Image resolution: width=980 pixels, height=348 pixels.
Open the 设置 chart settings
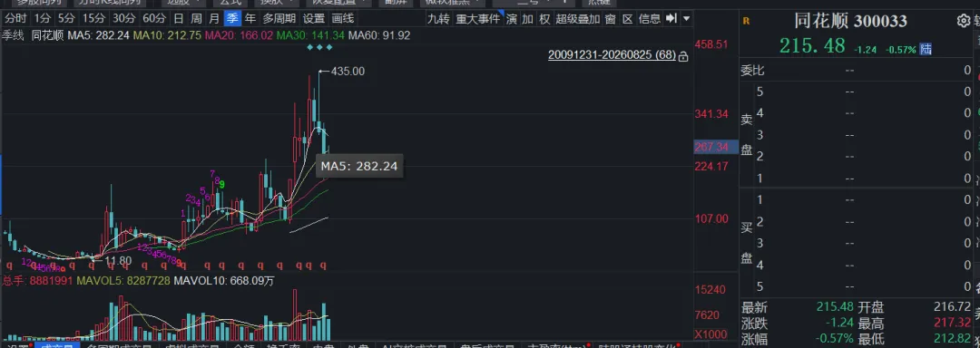tap(313, 18)
